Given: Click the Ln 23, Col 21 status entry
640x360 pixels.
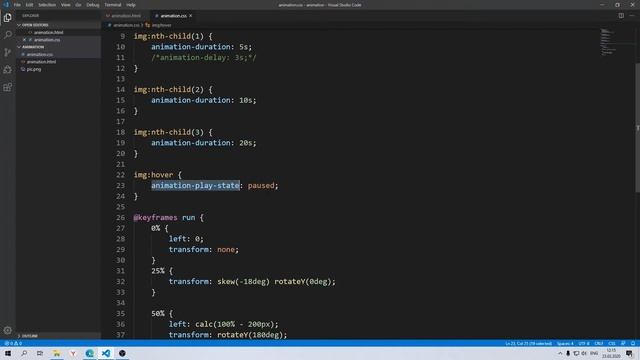Looking at the screenshot, I should pyautogui.click(x=529, y=343).
